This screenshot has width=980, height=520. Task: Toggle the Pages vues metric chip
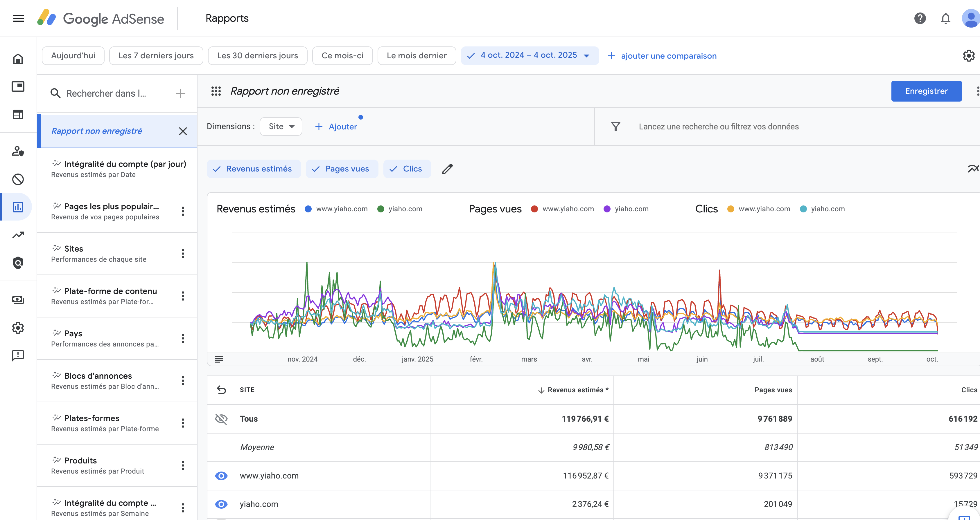[x=342, y=169]
